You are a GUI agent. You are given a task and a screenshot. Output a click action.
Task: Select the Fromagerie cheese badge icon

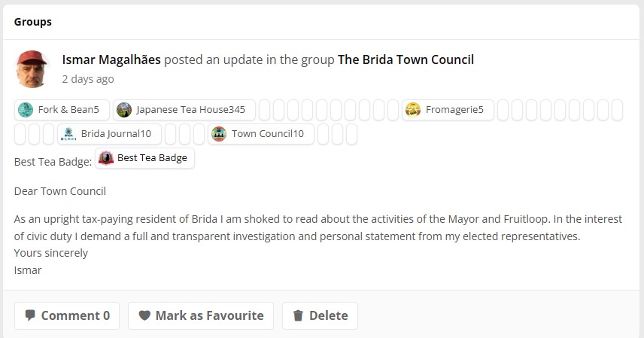coord(412,110)
